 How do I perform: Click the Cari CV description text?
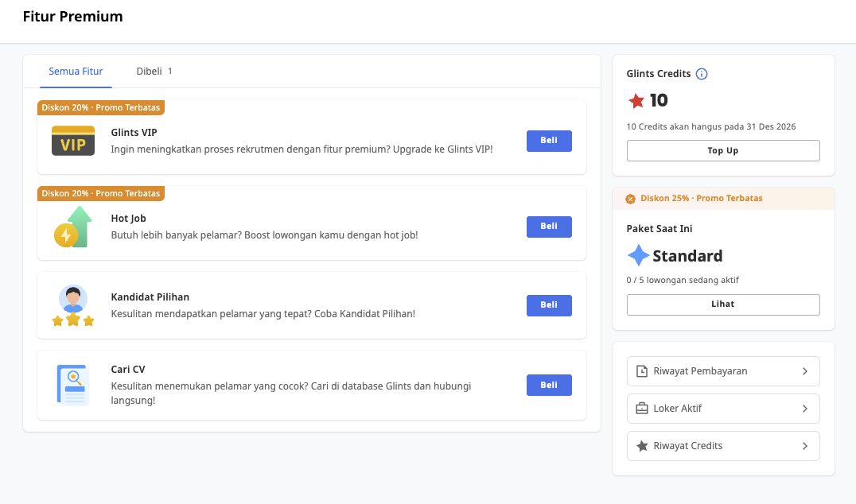click(x=291, y=393)
